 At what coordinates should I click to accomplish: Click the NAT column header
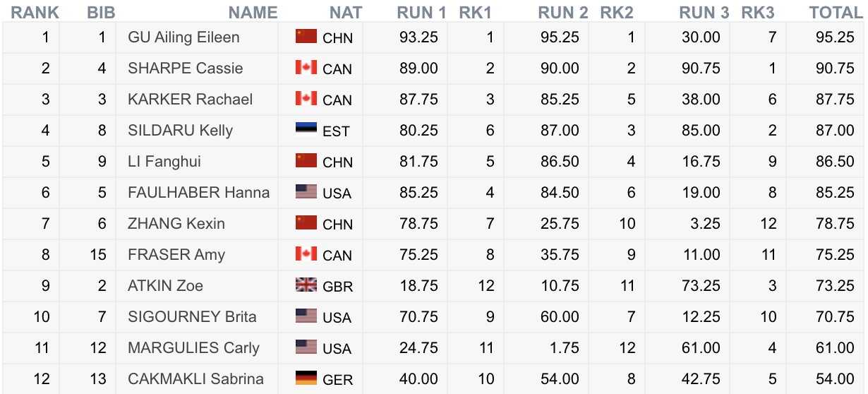tap(346, 13)
